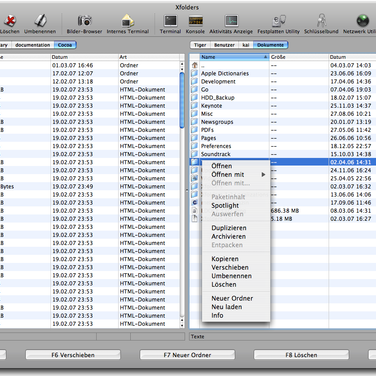Click the highlighted 02.04.06 14:31 date
This screenshot has width=376, height=376.
click(x=350, y=162)
